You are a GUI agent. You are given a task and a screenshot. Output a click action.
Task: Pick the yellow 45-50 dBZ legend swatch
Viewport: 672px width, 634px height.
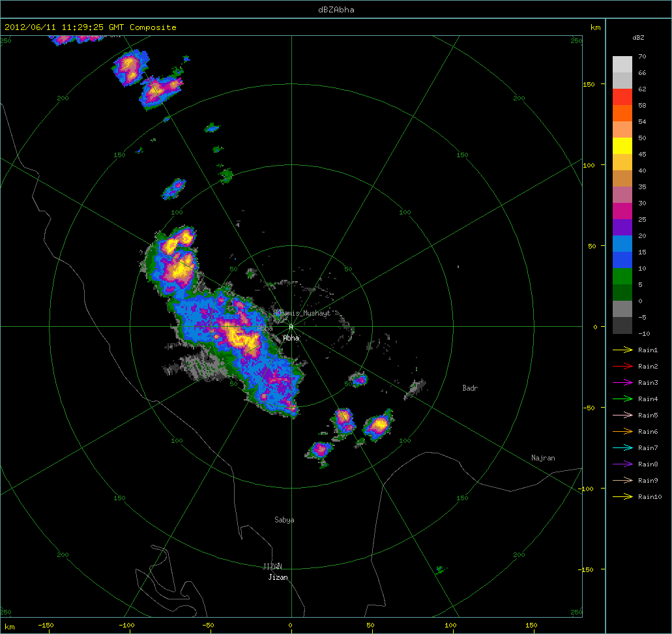[622, 145]
